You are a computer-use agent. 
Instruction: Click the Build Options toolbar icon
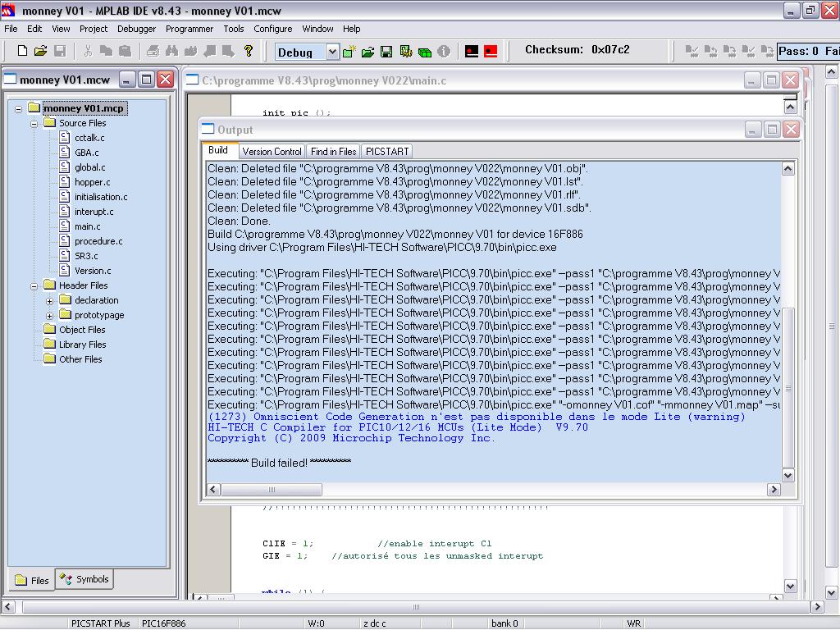(406, 52)
